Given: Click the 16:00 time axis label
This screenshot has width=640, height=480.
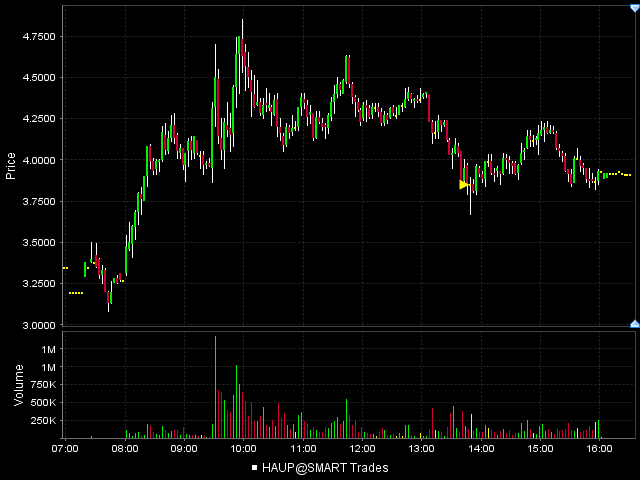Looking at the screenshot, I should tap(599, 449).
